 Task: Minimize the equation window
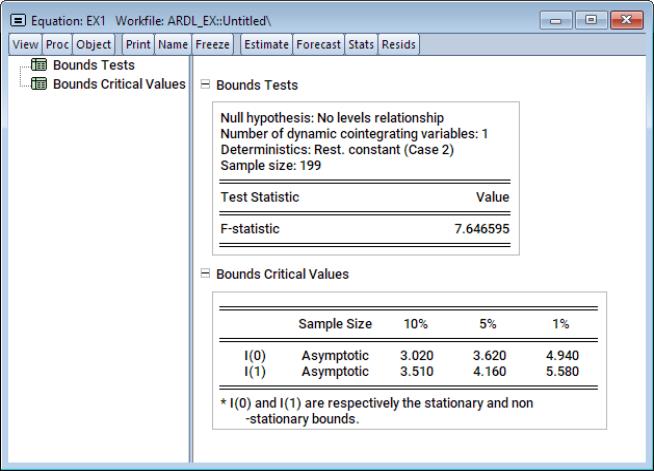coord(560,21)
